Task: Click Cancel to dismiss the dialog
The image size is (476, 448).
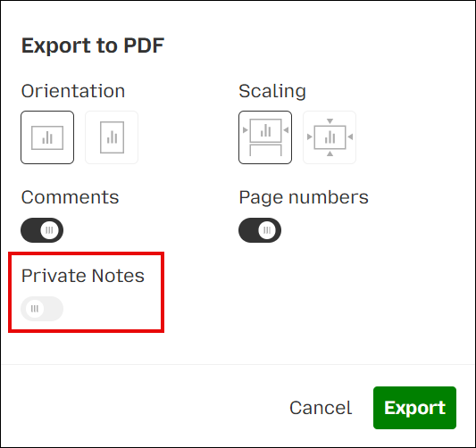Action: (321, 408)
